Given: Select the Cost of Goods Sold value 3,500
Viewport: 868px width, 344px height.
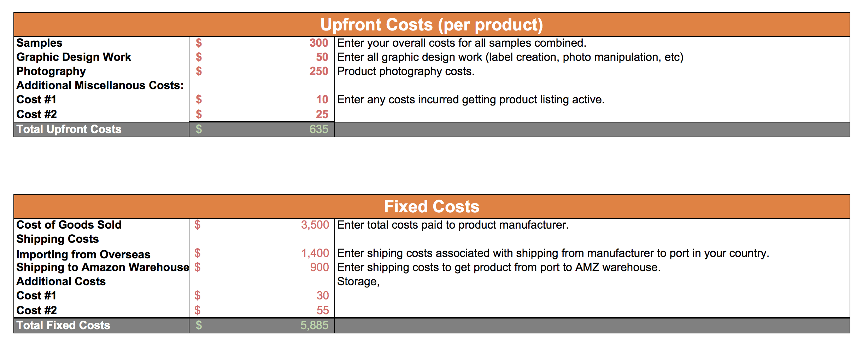Looking at the screenshot, I should [262, 225].
